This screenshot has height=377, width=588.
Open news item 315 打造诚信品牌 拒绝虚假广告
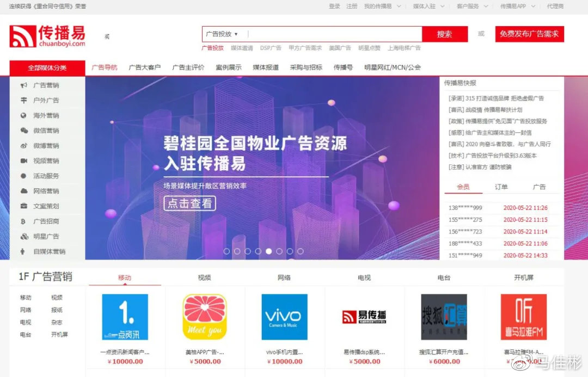click(496, 98)
